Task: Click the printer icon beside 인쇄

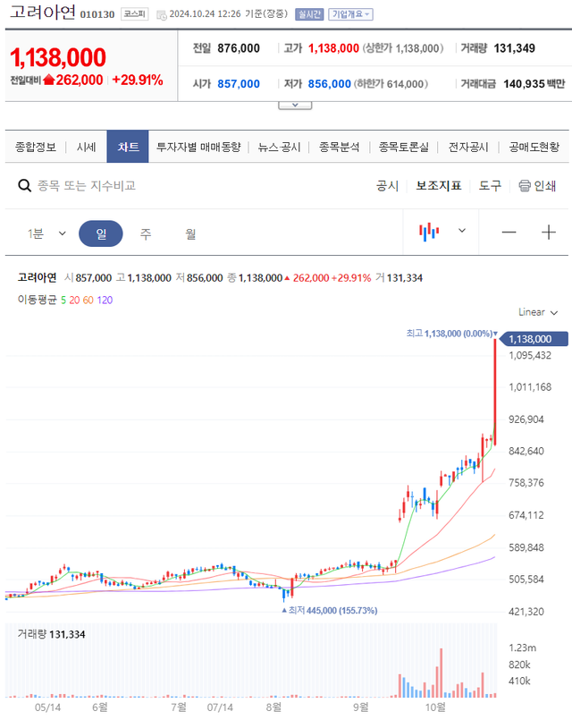Action: 525,186
